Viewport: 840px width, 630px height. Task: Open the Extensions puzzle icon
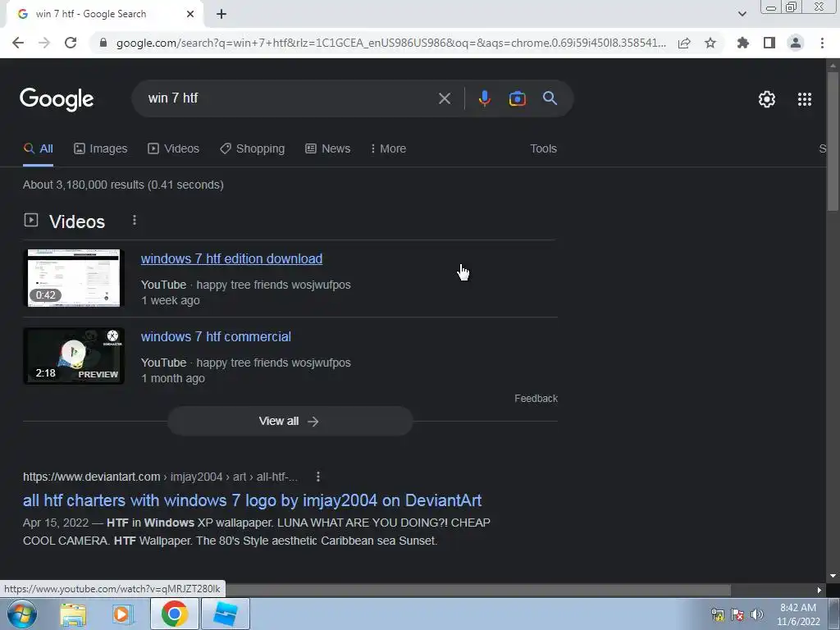[x=742, y=43]
